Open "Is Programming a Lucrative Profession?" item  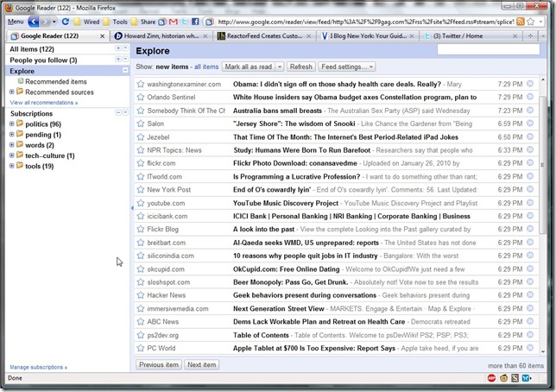point(296,177)
